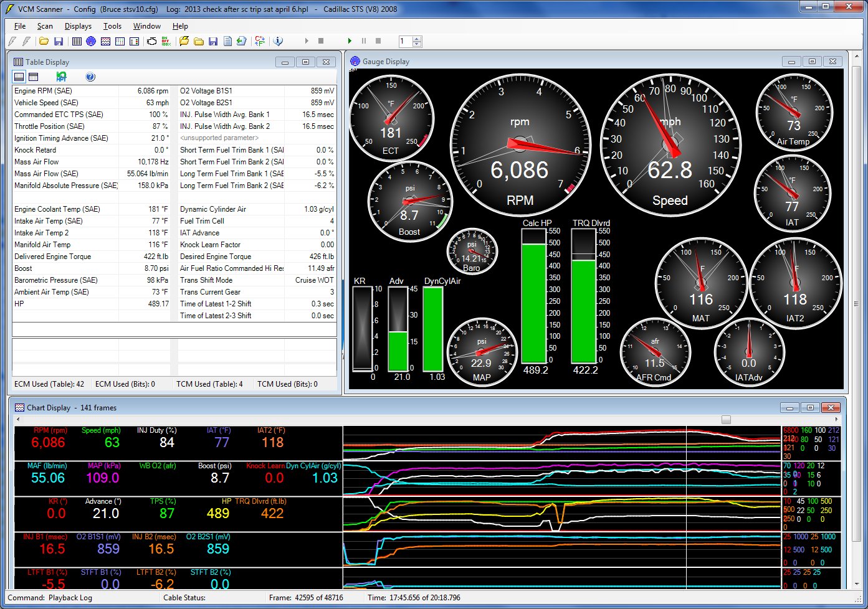The image size is (868, 609).
Task: Start playback with the green play button
Action: tap(350, 41)
